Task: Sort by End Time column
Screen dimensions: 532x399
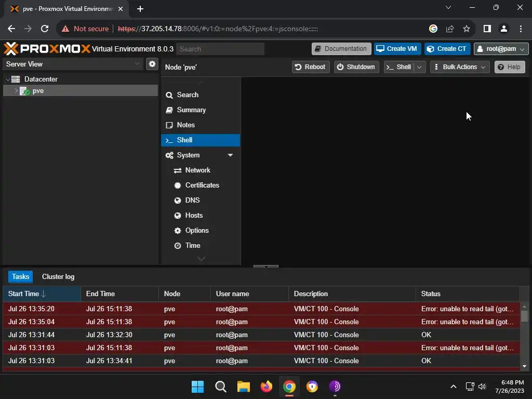Action: pyautogui.click(x=120, y=294)
